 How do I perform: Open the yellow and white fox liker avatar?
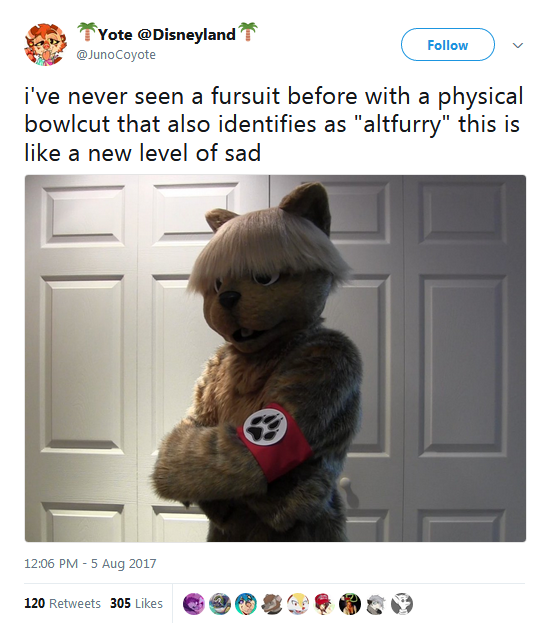[298, 604]
